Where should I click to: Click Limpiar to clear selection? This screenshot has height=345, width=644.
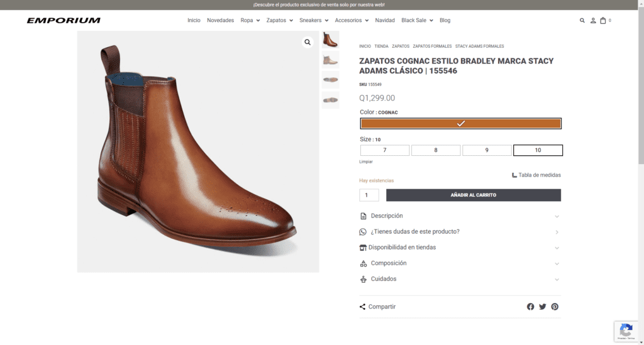click(366, 162)
